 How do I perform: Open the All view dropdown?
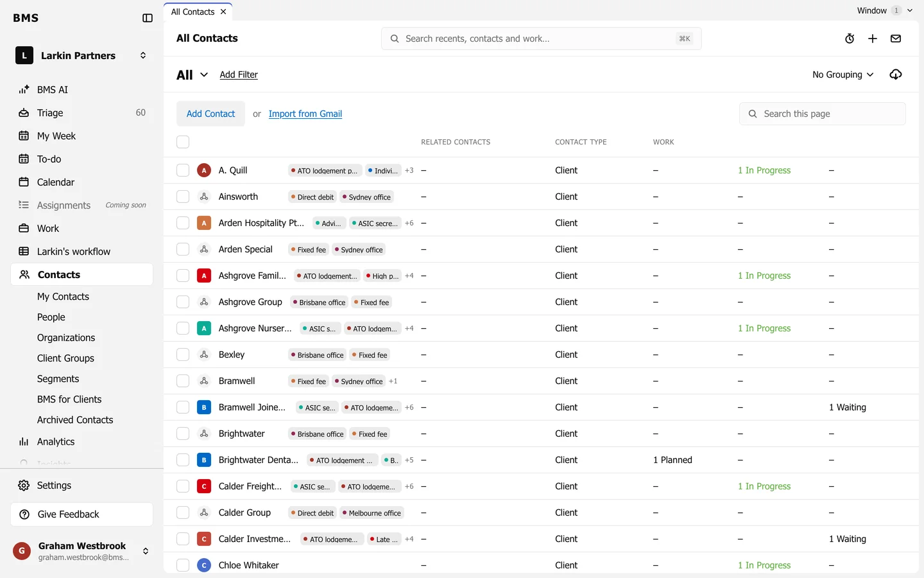click(193, 75)
